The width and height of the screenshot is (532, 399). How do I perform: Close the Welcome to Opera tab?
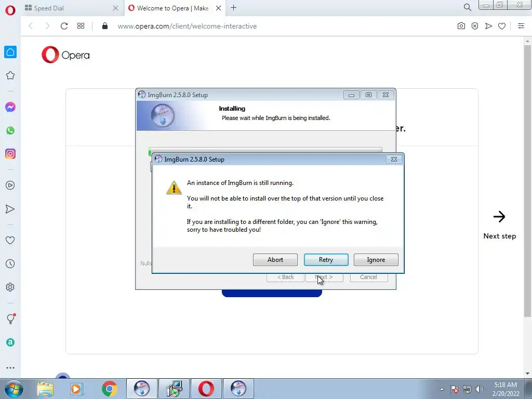click(219, 8)
